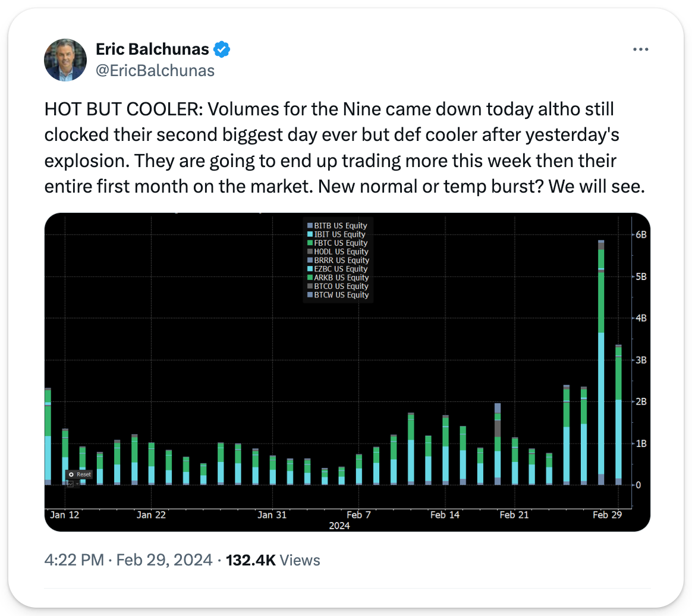Open the @EricBalchunas handle link
The width and height of the screenshot is (692, 616).
pyautogui.click(x=155, y=71)
